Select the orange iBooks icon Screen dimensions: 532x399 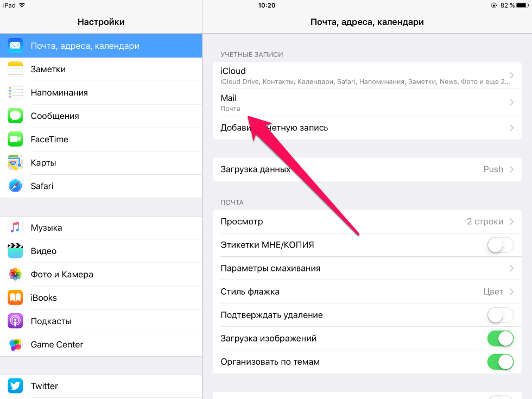15,298
